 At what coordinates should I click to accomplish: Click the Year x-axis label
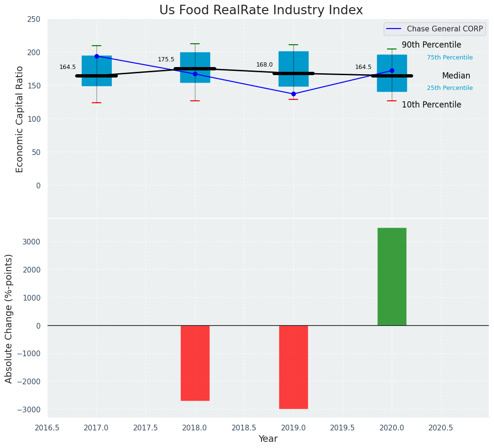click(x=268, y=439)
